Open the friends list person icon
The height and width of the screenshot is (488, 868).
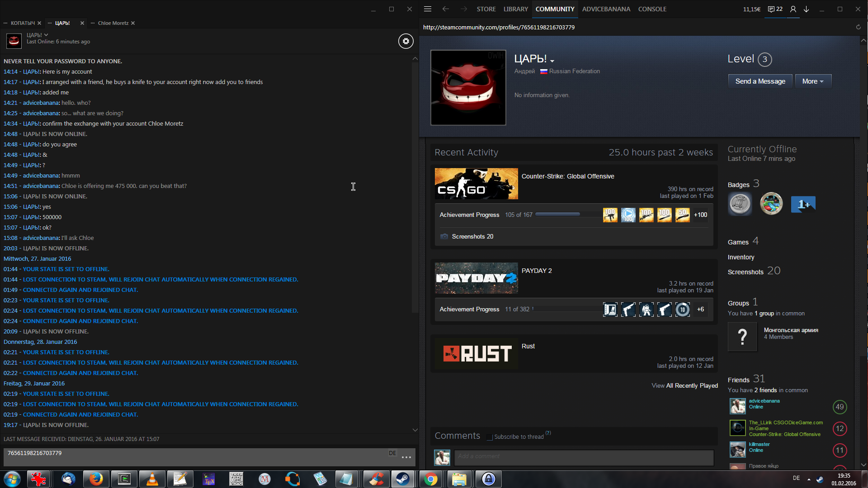tap(793, 9)
